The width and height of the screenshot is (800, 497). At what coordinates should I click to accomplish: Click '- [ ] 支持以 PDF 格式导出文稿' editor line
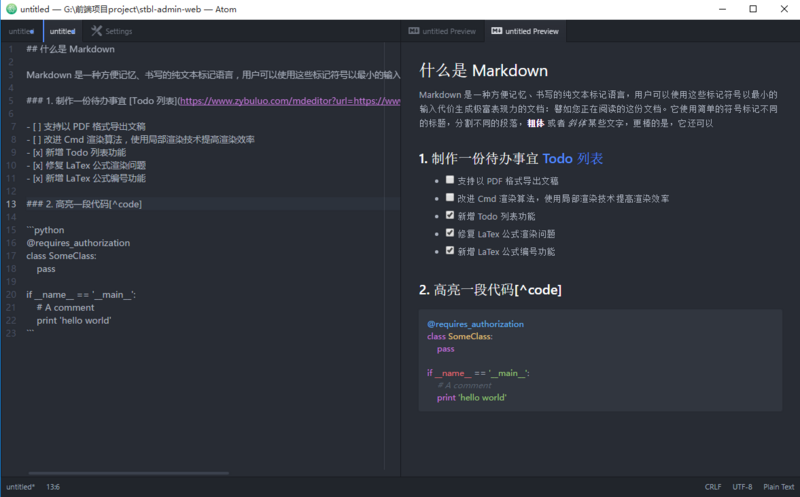(x=86, y=127)
